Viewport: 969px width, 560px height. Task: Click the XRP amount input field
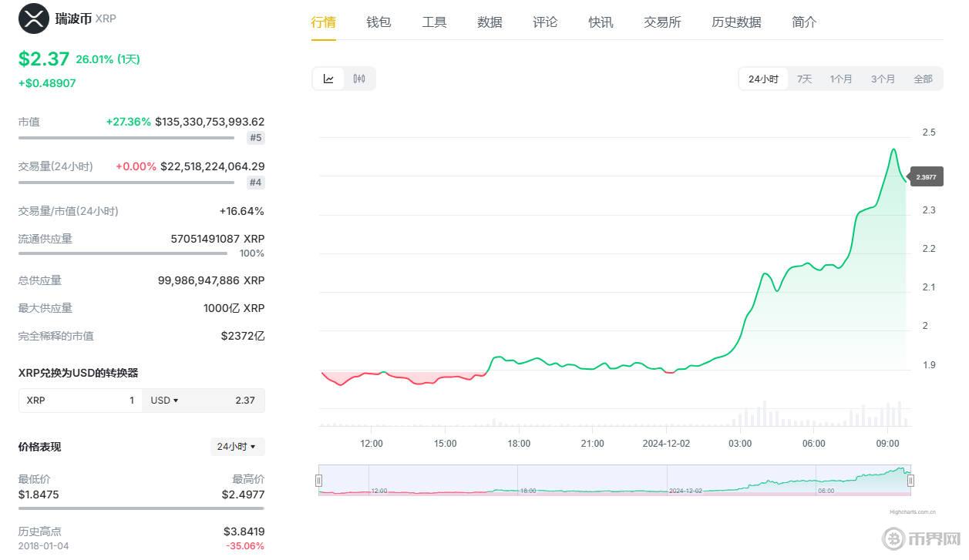click(80, 401)
